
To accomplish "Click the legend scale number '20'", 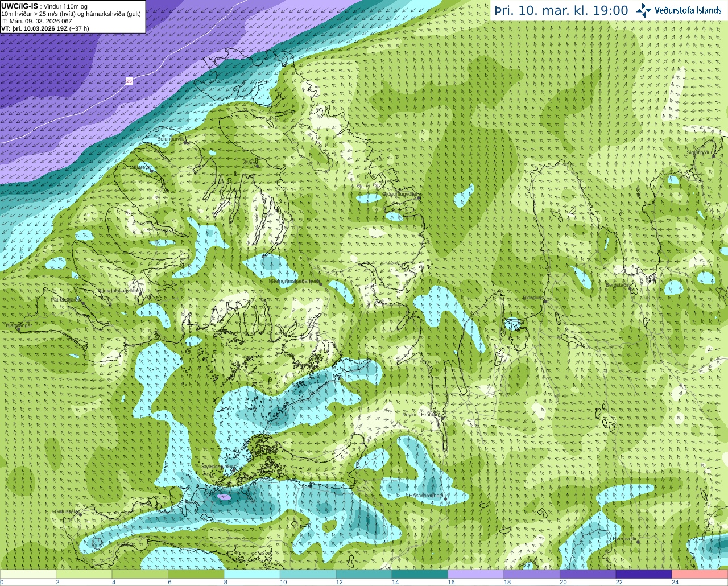I will 563,582.
